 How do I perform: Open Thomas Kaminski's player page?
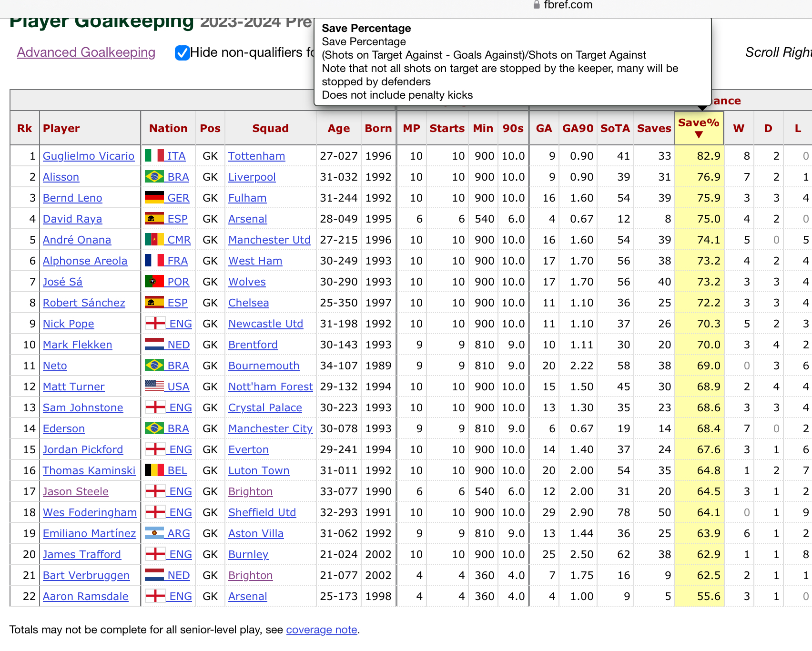(x=89, y=470)
